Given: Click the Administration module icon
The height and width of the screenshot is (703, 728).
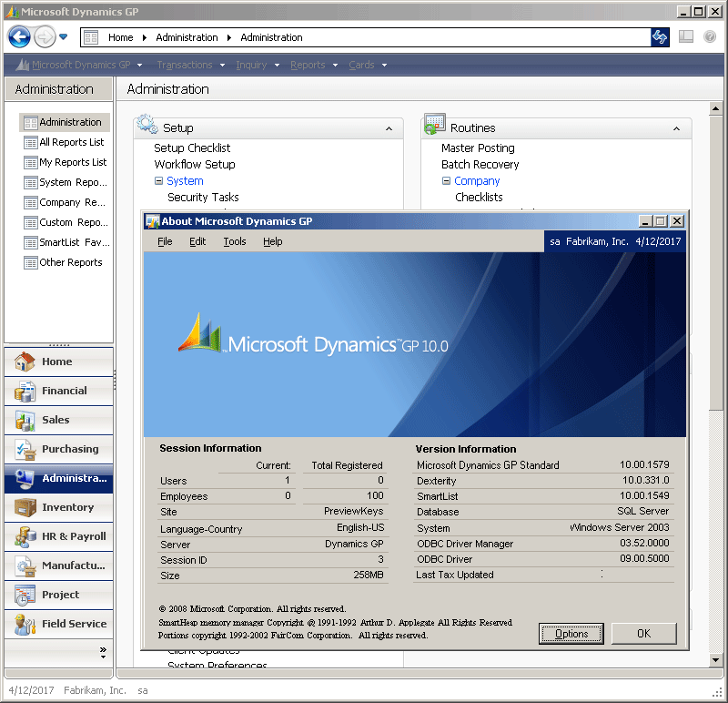Looking at the screenshot, I should point(25,478).
